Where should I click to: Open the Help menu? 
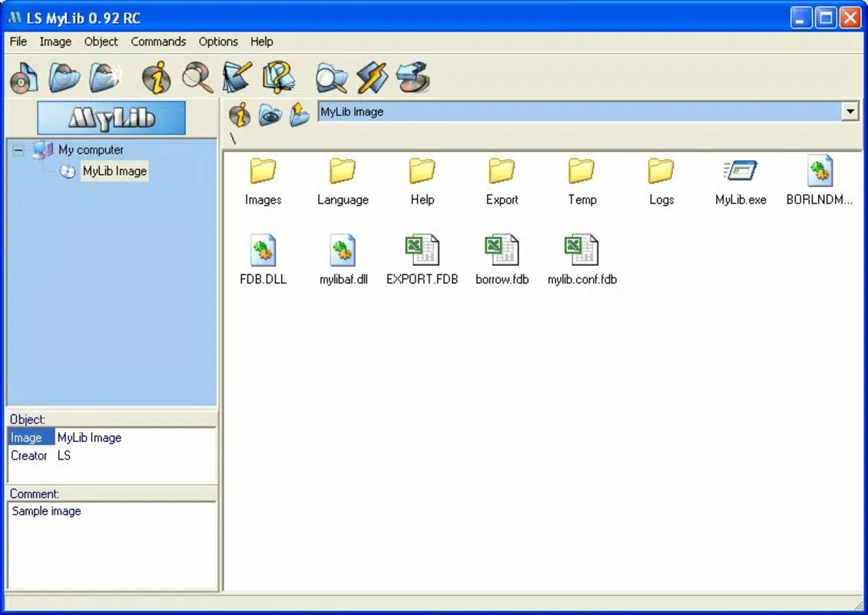[x=261, y=42]
